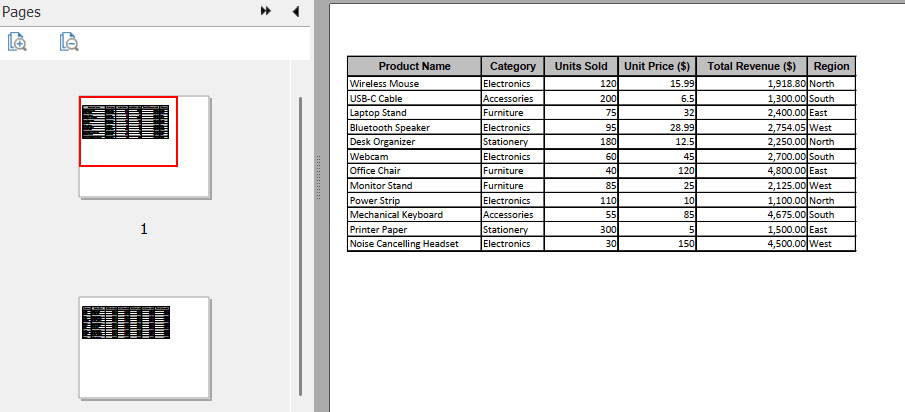Collapse the Pages panel with the left arrow

pyautogui.click(x=296, y=11)
